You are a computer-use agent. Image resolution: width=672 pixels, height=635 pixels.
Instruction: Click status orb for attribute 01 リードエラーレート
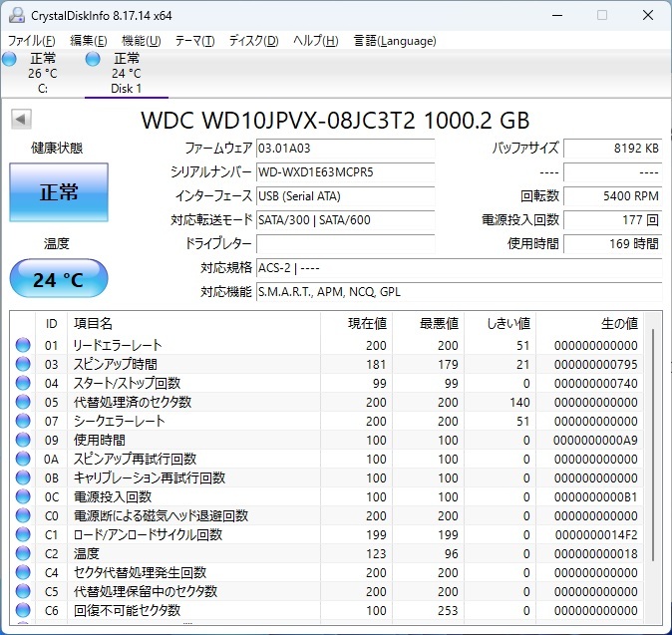pos(23,345)
